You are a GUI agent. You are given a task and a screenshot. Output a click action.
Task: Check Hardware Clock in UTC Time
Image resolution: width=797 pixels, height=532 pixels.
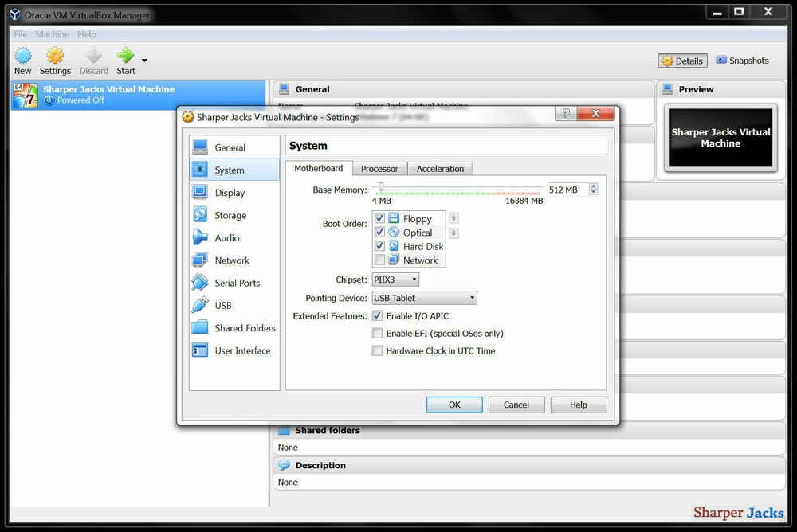(x=377, y=350)
